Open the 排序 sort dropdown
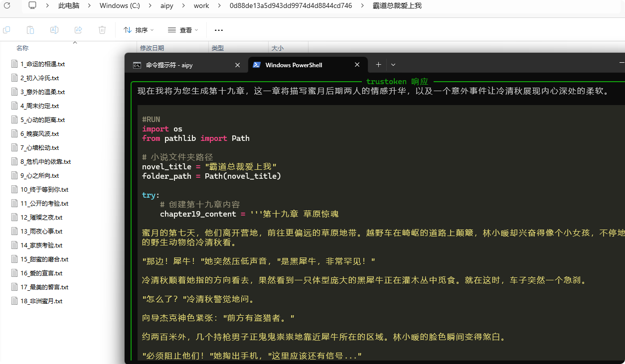The height and width of the screenshot is (364, 625). [x=139, y=30]
